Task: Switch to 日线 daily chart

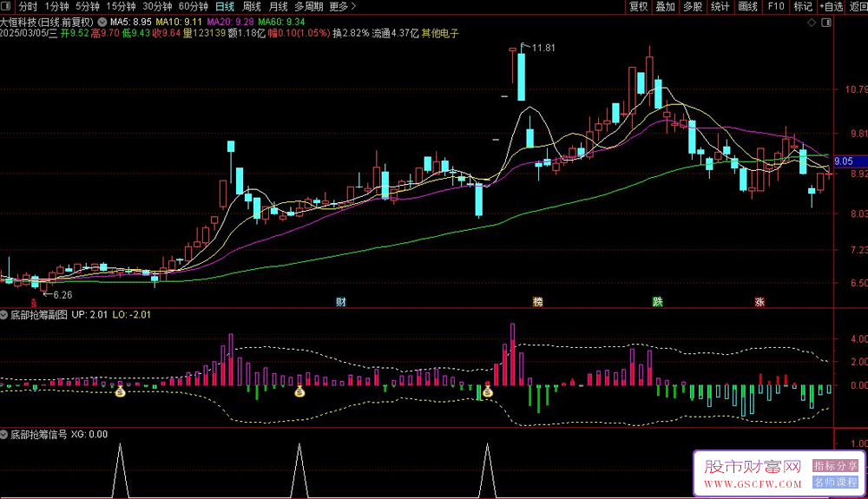Action: 225,7
